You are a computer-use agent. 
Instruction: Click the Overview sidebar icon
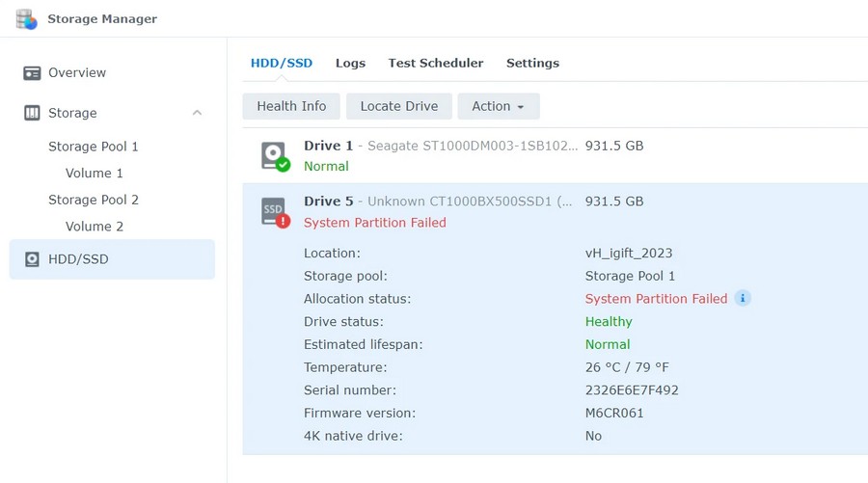coord(32,73)
